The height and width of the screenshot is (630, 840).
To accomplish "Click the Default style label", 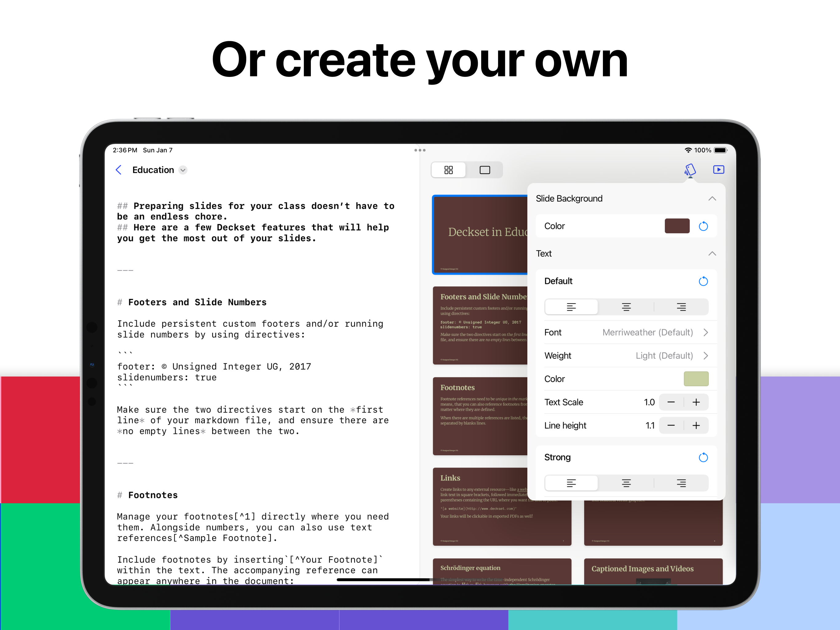I will [x=558, y=281].
